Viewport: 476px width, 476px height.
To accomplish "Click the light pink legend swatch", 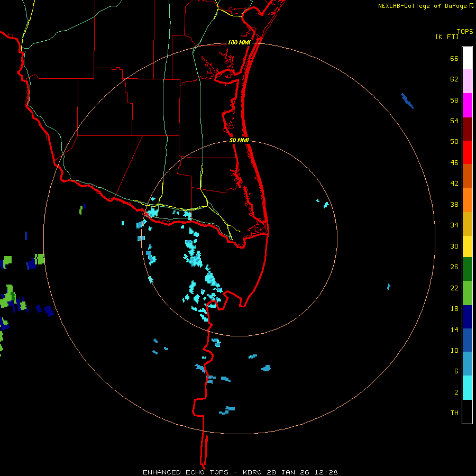I will coord(467,81).
